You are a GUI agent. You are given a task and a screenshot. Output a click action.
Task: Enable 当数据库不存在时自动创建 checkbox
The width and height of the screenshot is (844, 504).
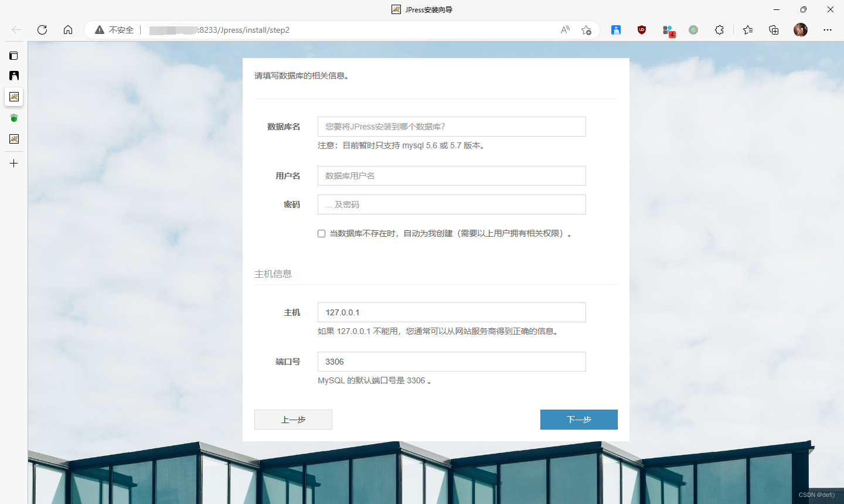(x=321, y=233)
